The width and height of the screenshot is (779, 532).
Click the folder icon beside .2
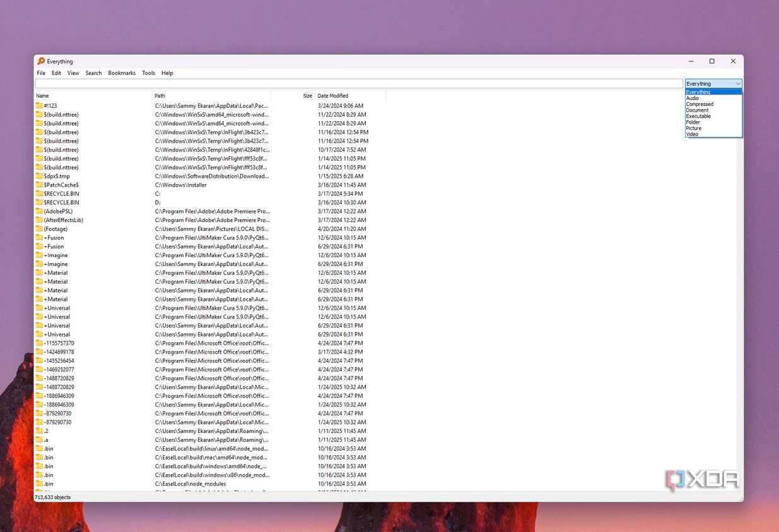[x=39, y=431]
